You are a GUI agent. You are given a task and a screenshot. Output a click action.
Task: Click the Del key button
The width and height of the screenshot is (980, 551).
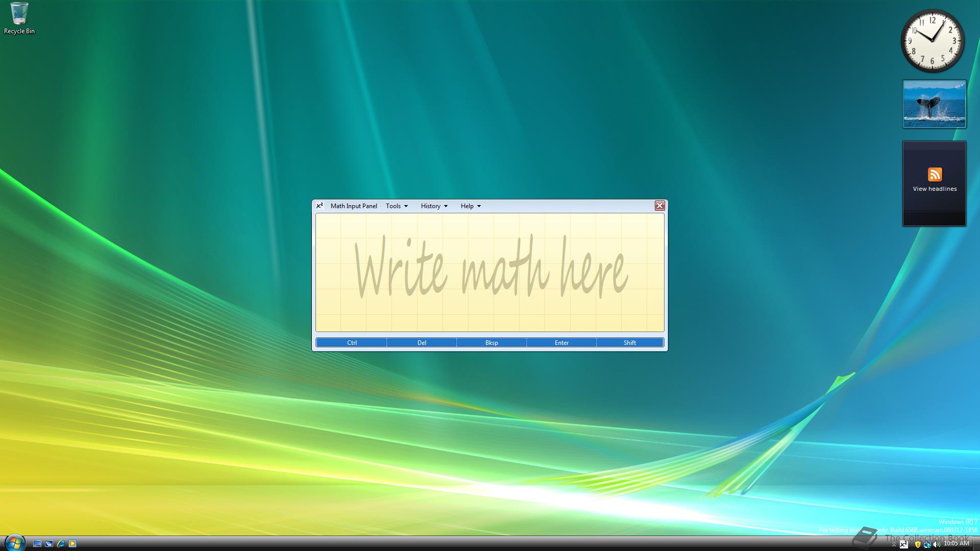pyautogui.click(x=422, y=343)
